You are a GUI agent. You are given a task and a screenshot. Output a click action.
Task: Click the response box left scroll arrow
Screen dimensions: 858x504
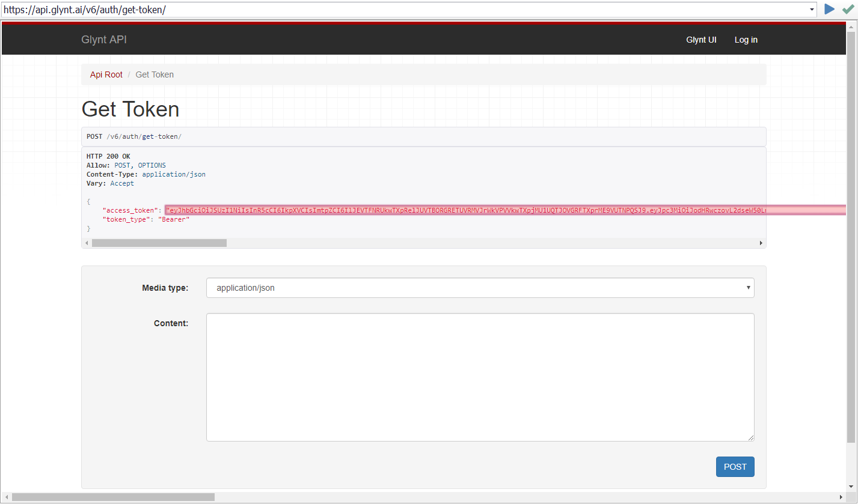pos(87,243)
